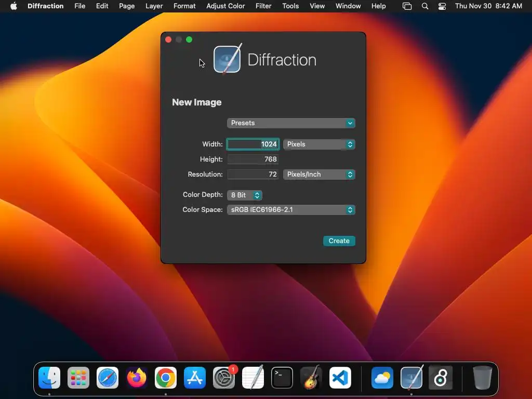The height and width of the screenshot is (399, 532).
Task: Open the Filter menu
Action: (x=263, y=6)
